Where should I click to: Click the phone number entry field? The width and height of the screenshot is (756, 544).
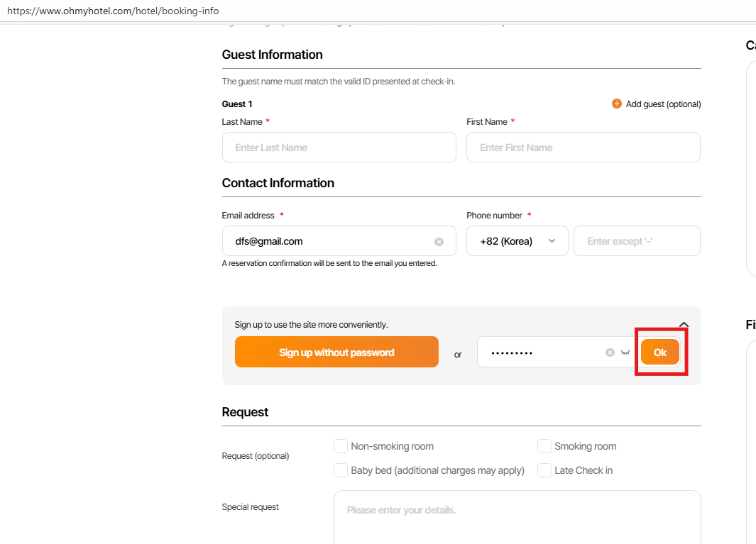point(637,241)
